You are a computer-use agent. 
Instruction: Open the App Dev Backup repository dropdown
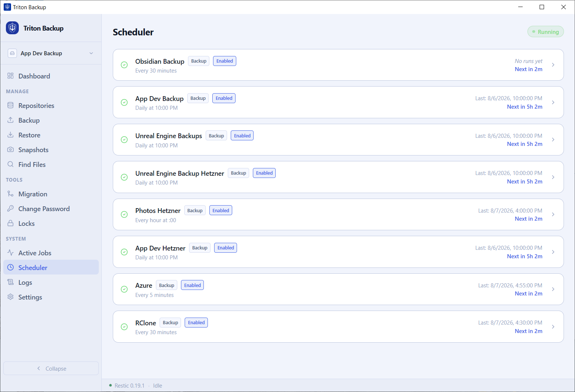tap(51, 53)
